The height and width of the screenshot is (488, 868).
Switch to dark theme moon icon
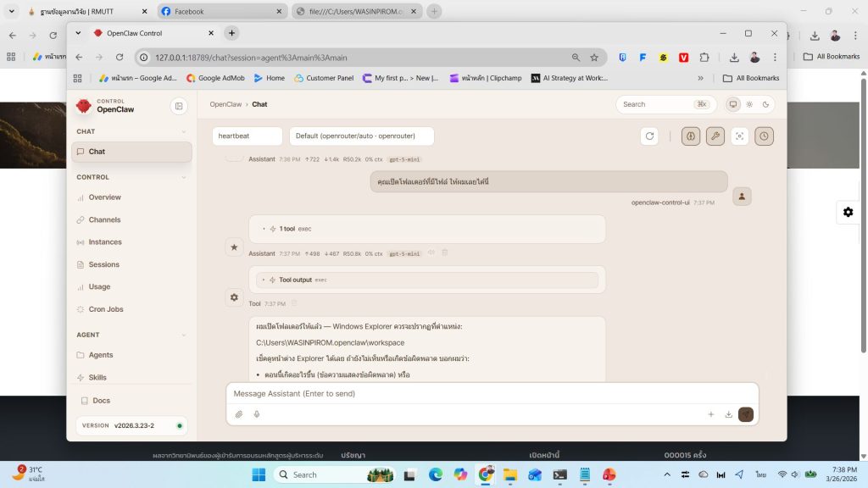click(x=765, y=104)
